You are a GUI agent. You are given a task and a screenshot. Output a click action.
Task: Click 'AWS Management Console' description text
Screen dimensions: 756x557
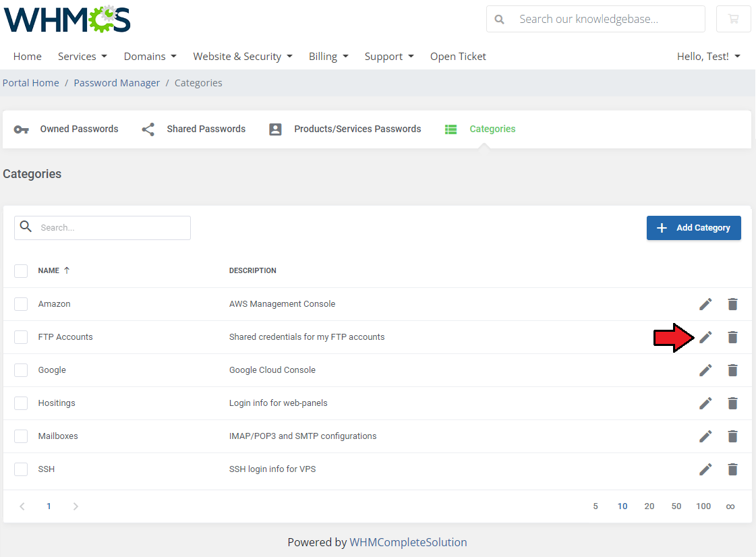282,304
